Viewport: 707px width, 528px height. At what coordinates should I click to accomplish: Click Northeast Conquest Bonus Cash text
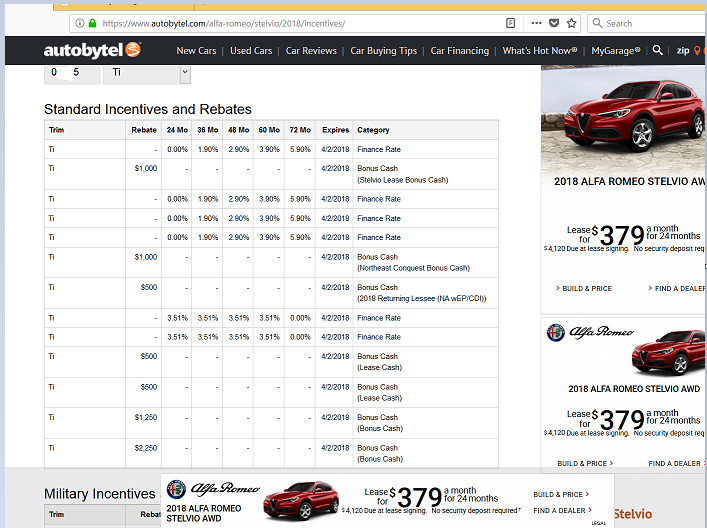(x=413, y=268)
